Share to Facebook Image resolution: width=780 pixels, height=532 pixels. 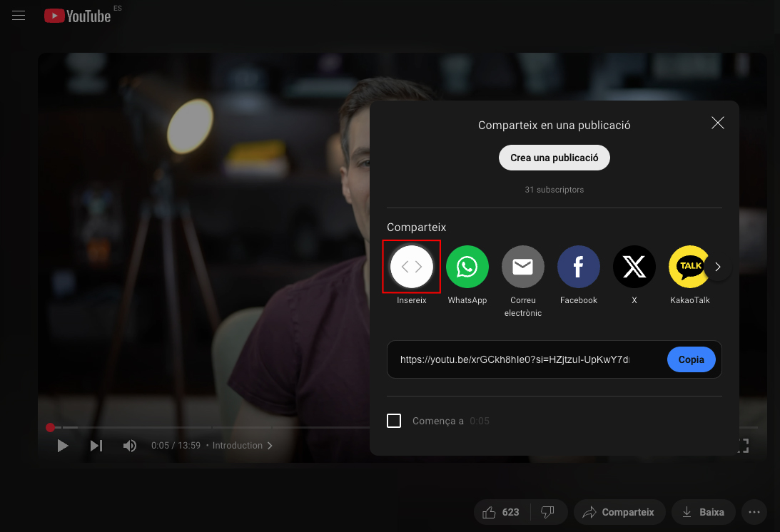point(579,267)
